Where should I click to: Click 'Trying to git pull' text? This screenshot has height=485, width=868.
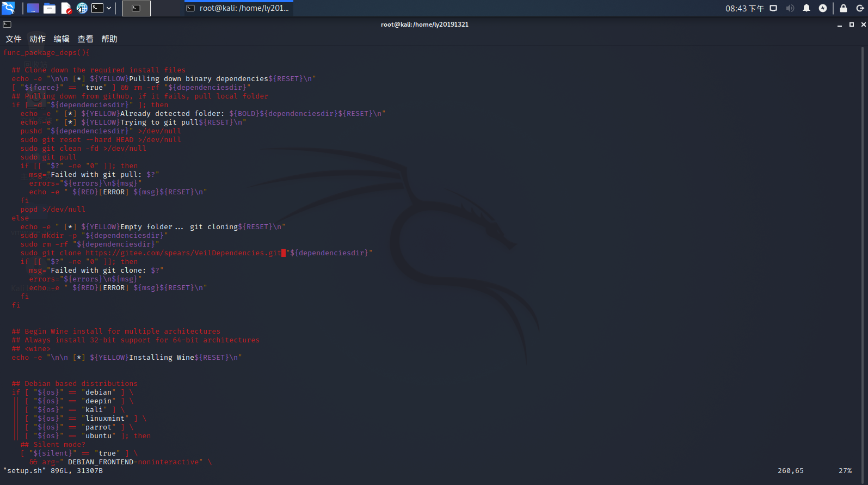coord(159,122)
